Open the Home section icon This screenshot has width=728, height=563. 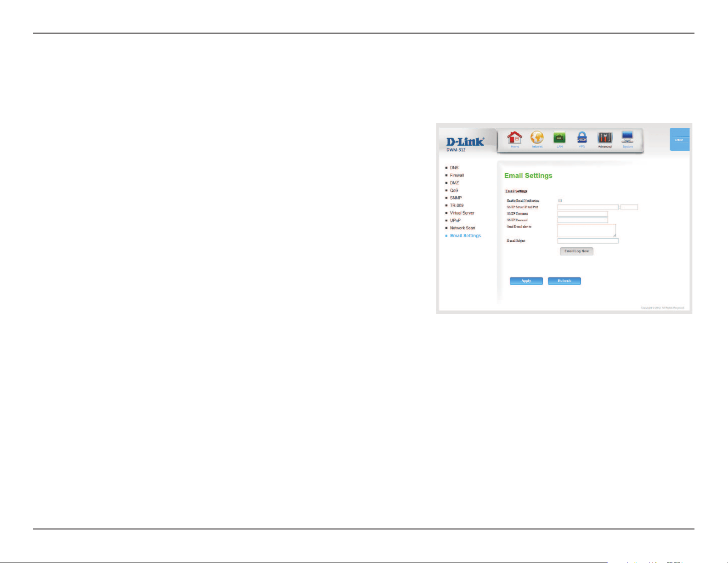514,138
